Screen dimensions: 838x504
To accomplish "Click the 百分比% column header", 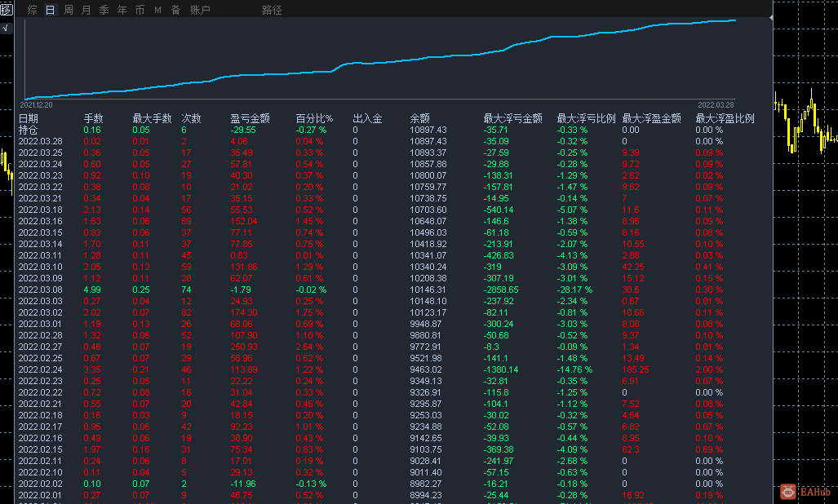I will point(314,118).
